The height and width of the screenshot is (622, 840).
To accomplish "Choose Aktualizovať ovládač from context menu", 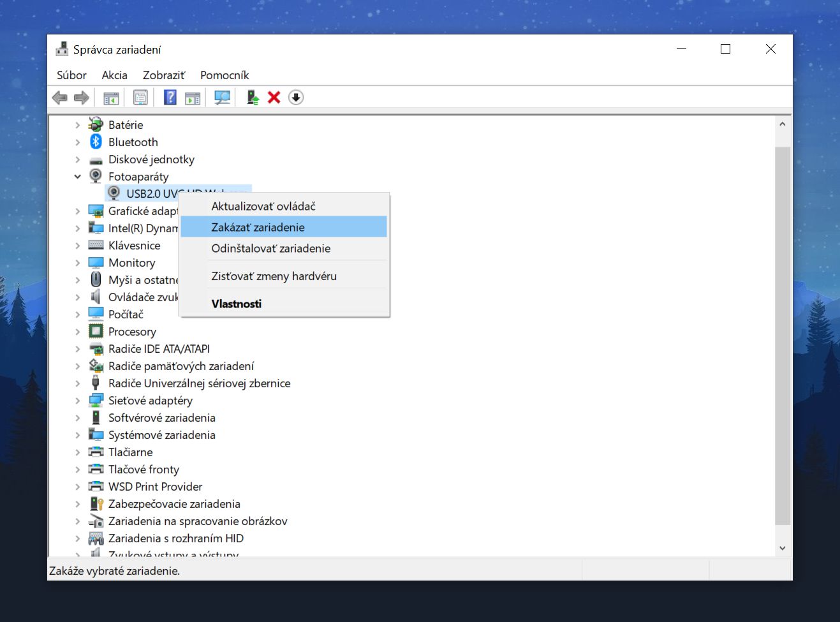I will pos(284,206).
